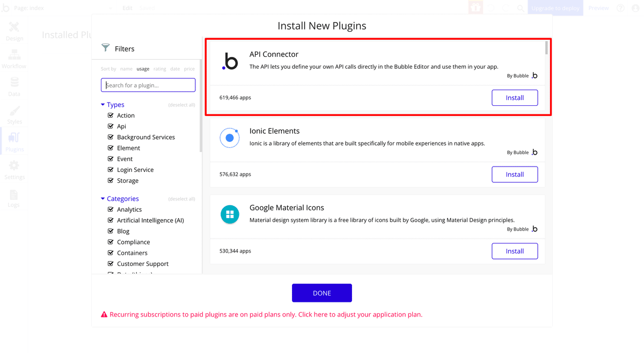Click the API Connector title
This screenshot has height=353, width=644.
(x=274, y=54)
